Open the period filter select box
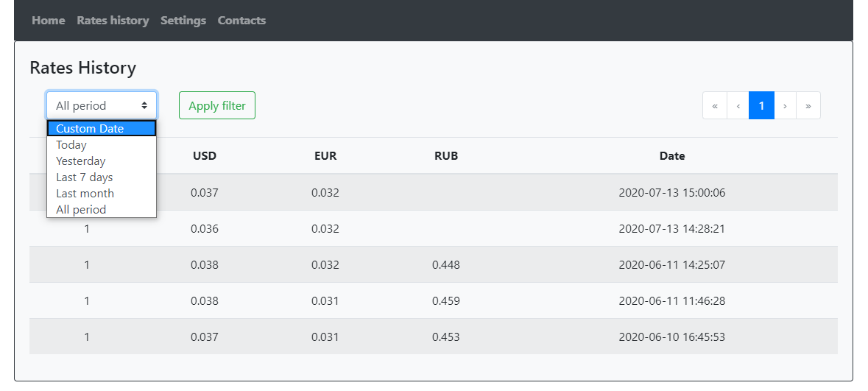This screenshot has height=391, width=868. (x=102, y=105)
